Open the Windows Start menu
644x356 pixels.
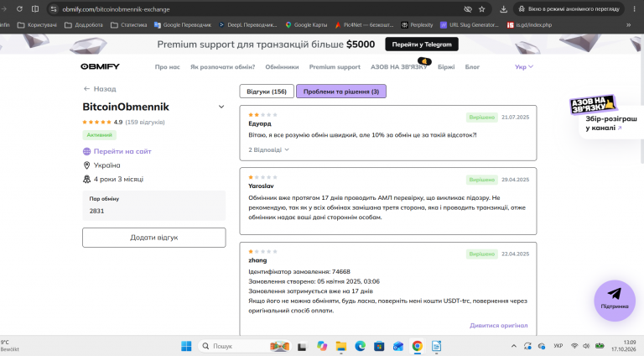click(186, 346)
